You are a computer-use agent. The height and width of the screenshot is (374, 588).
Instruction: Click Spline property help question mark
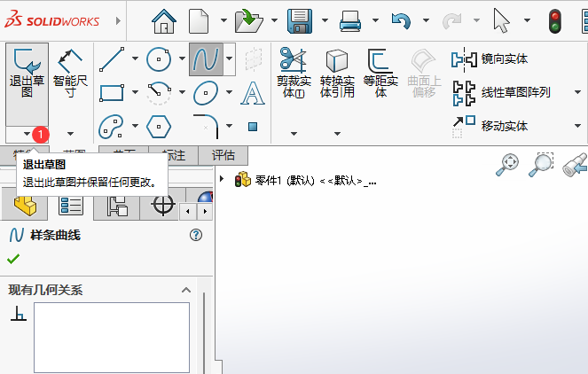tap(196, 235)
